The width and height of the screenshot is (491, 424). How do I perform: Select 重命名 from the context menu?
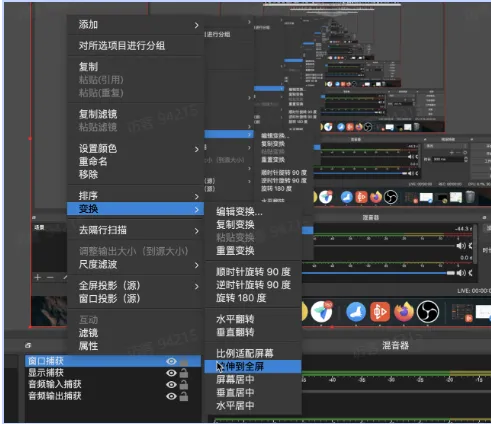pos(93,162)
